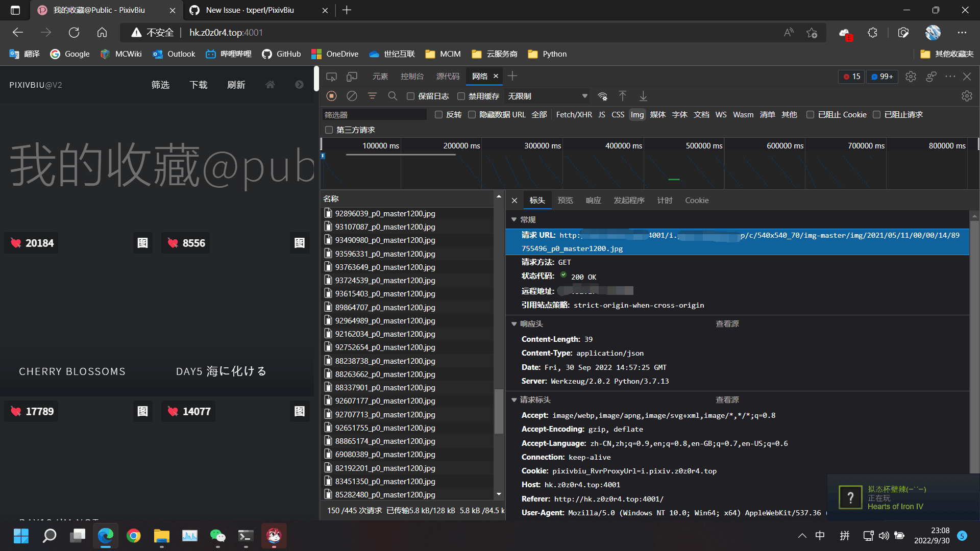Click the clear network log icon

(x=352, y=96)
